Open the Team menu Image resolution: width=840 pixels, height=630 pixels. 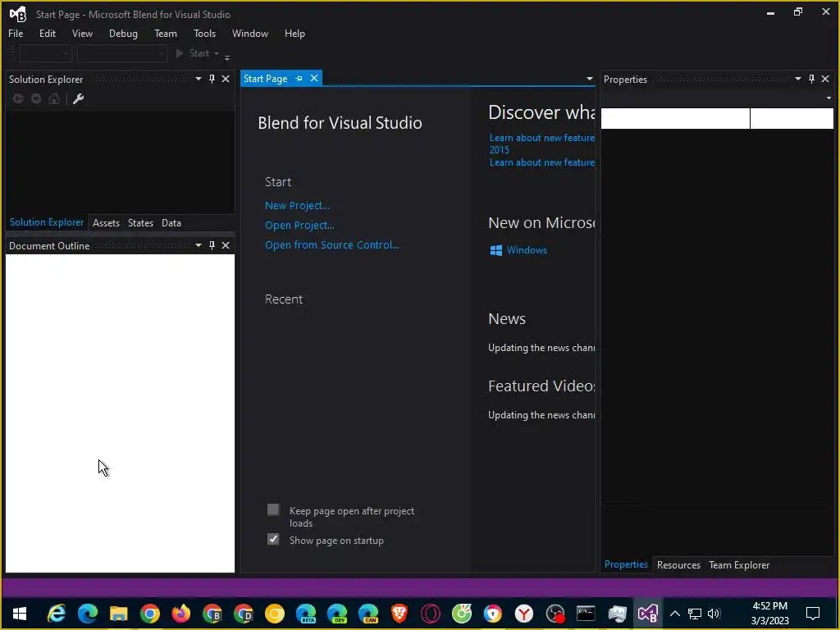tap(166, 33)
